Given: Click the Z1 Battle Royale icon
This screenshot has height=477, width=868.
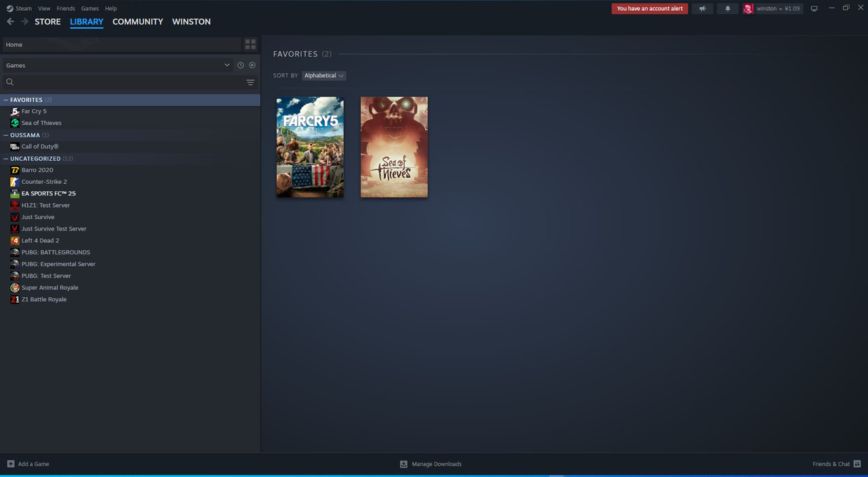Looking at the screenshot, I should (x=15, y=299).
